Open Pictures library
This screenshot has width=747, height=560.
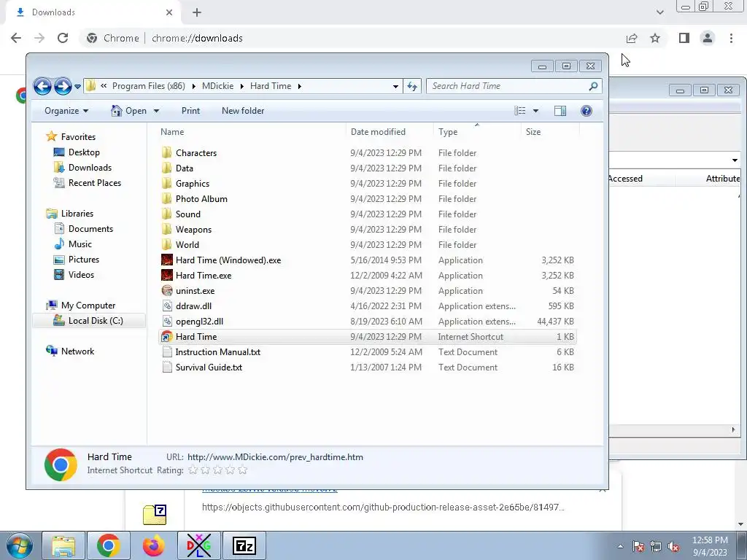pos(83,260)
